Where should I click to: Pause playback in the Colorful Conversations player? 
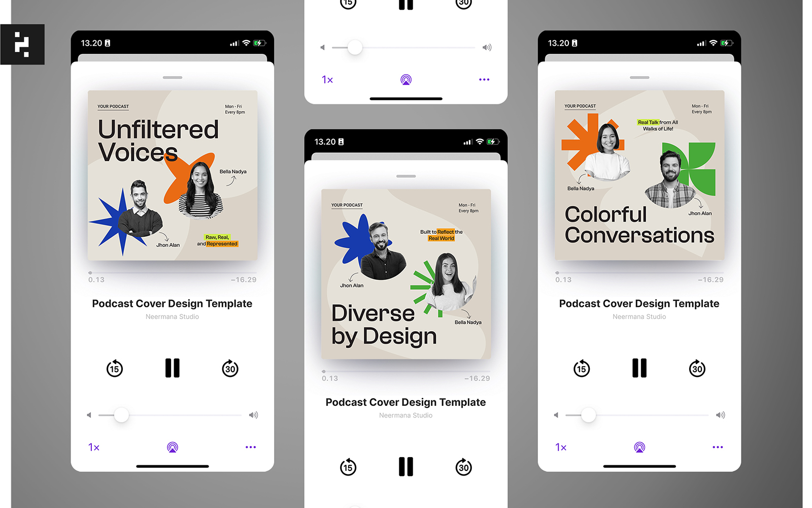(x=639, y=368)
